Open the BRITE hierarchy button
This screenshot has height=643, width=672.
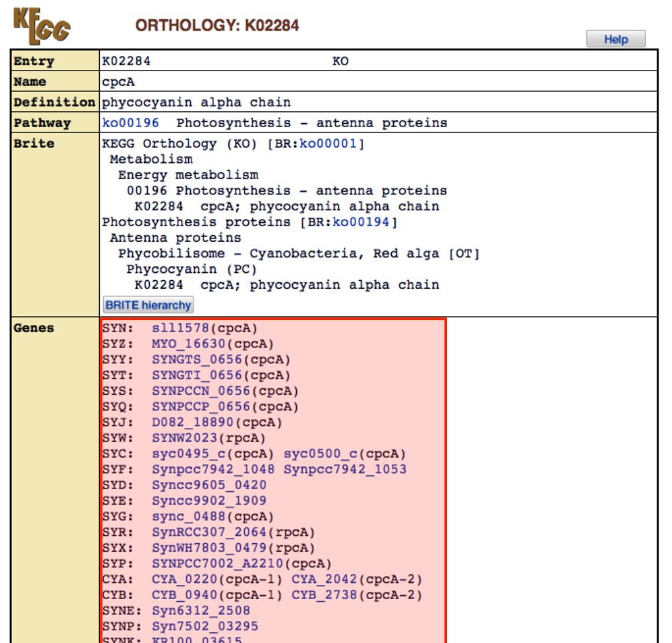148,305
